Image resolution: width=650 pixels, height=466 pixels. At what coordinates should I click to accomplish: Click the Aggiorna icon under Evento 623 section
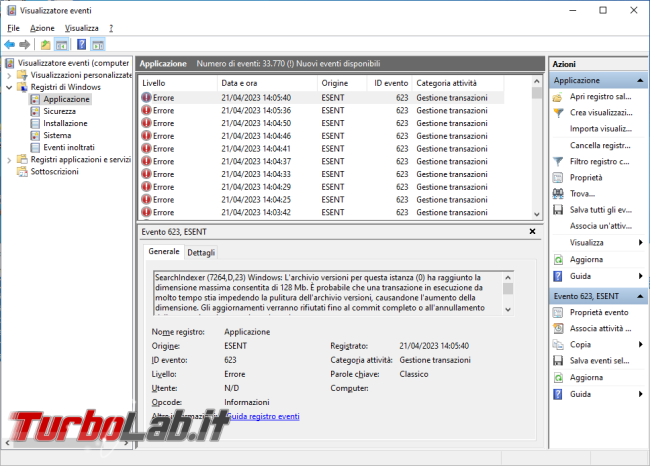tap(558, 378)
